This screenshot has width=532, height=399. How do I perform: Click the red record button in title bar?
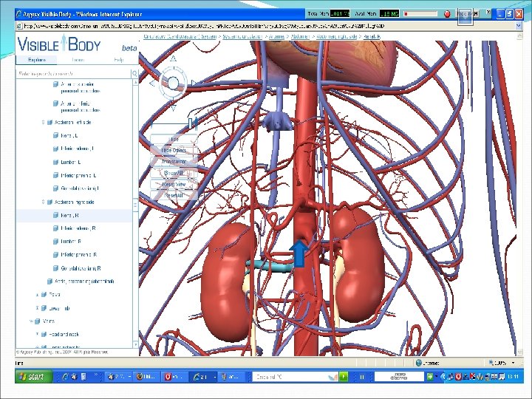(447, 14)
